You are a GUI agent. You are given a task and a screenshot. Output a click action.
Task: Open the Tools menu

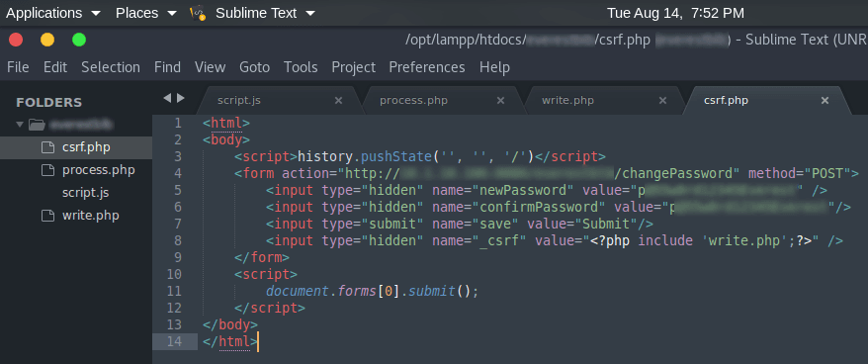pyautogui.click(x=301, y=67)
